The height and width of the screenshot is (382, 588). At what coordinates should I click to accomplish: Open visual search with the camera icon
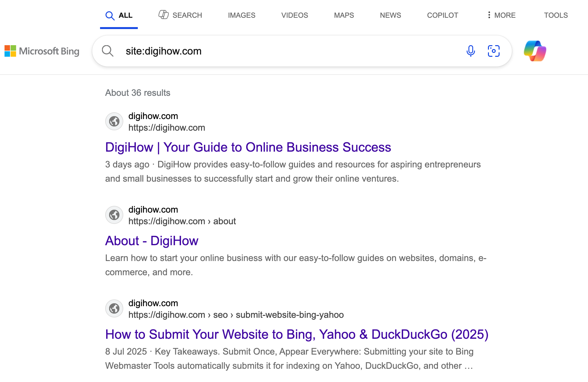pos(493,51)
